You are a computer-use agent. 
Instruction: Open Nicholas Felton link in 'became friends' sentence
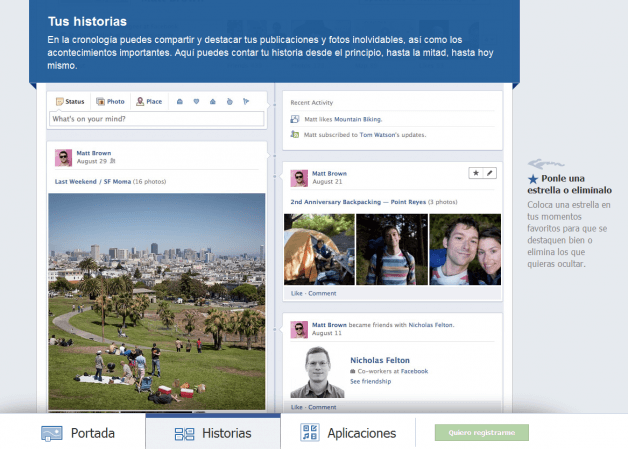click(x=431, y=325)
